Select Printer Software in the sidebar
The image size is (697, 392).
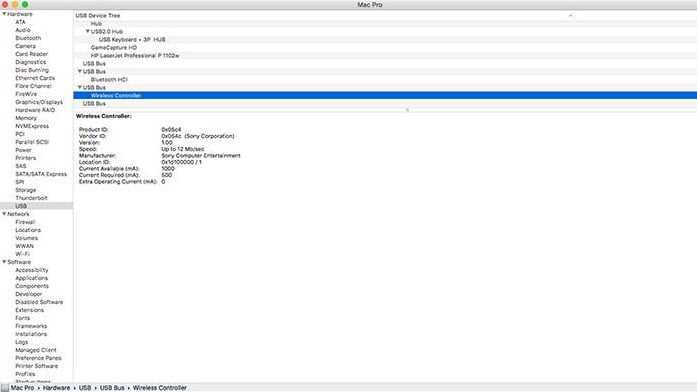click(x=36, y=366)
